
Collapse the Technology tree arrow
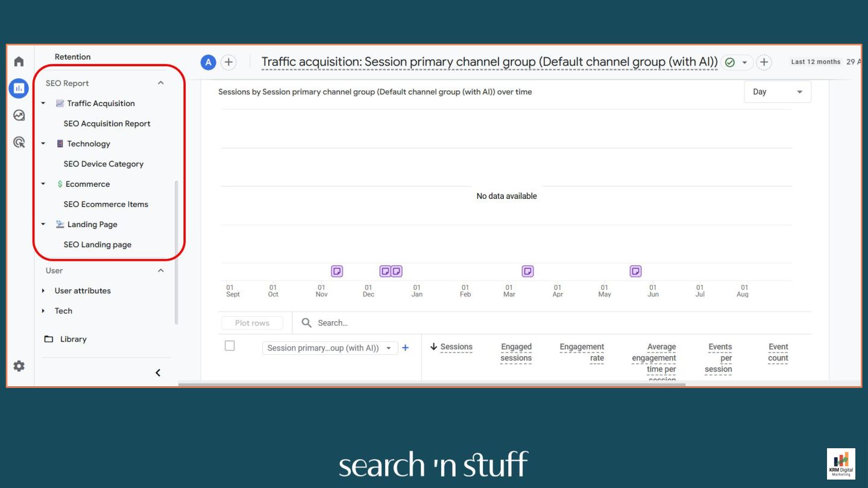[x=43, y=144]
